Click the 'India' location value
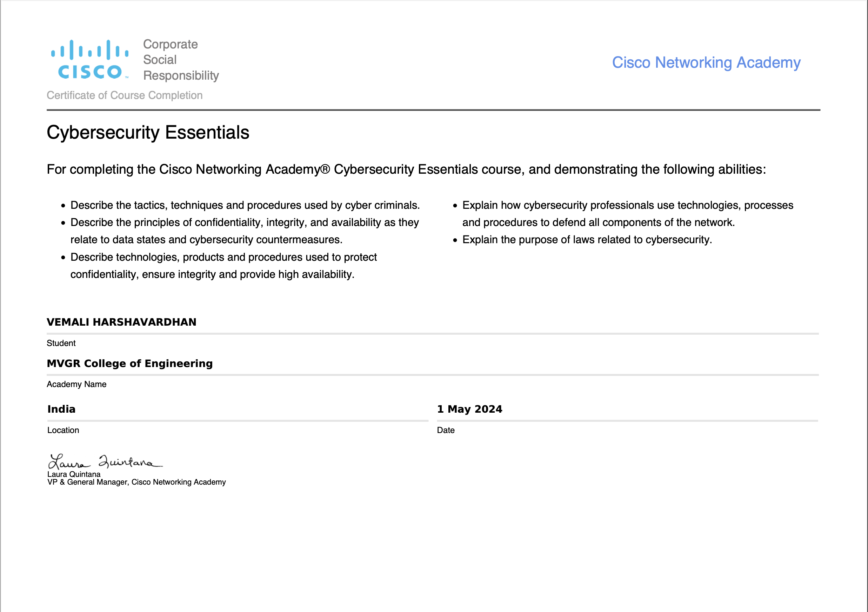Image resolution: width=868 pixels, height=612 pixels. point(61,409)
